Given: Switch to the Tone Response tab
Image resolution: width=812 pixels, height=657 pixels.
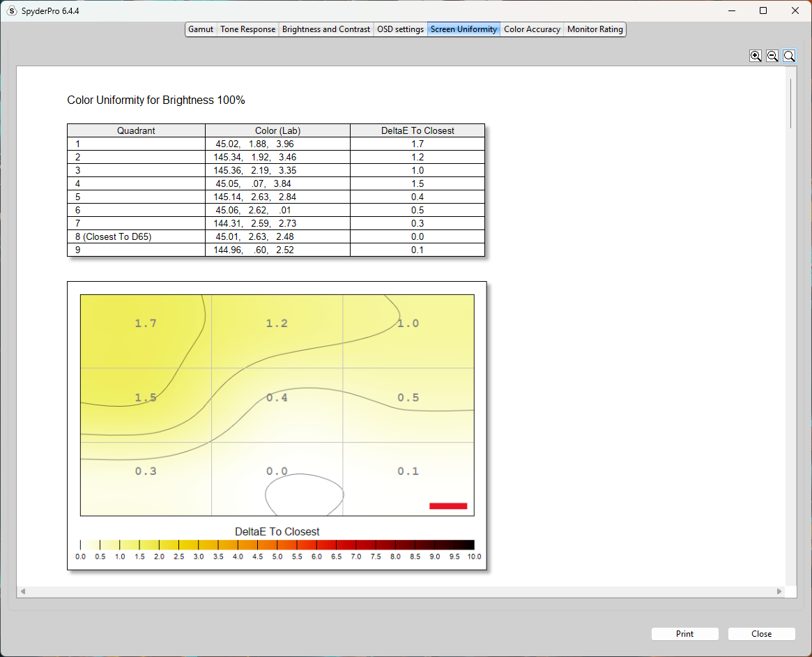Looking at the screenshot, I should (x=247, y=29).
